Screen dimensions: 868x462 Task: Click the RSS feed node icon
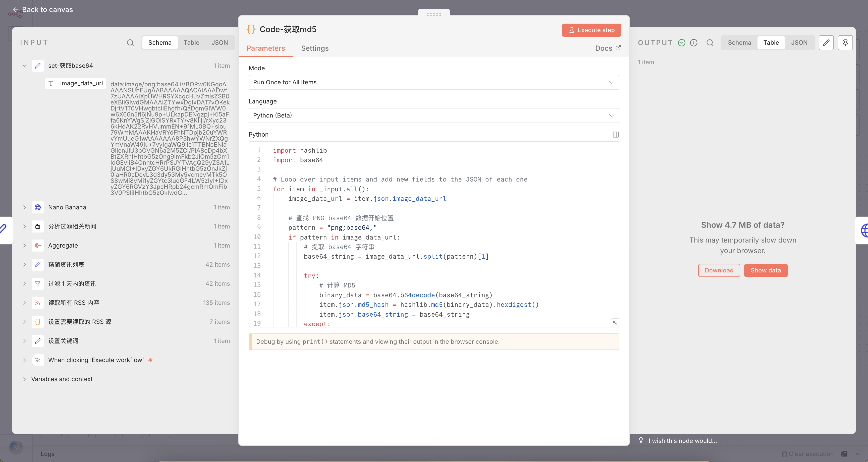tap(38, 303)
